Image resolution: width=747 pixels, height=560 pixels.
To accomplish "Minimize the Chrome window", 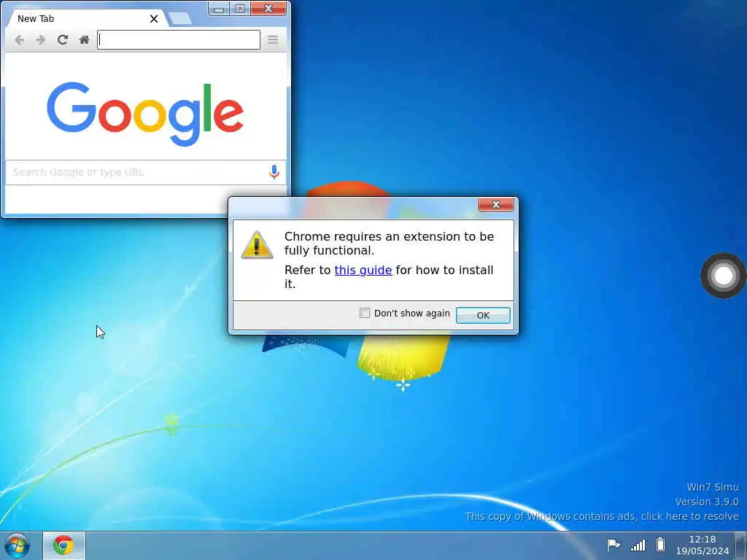I will [219, 9].
